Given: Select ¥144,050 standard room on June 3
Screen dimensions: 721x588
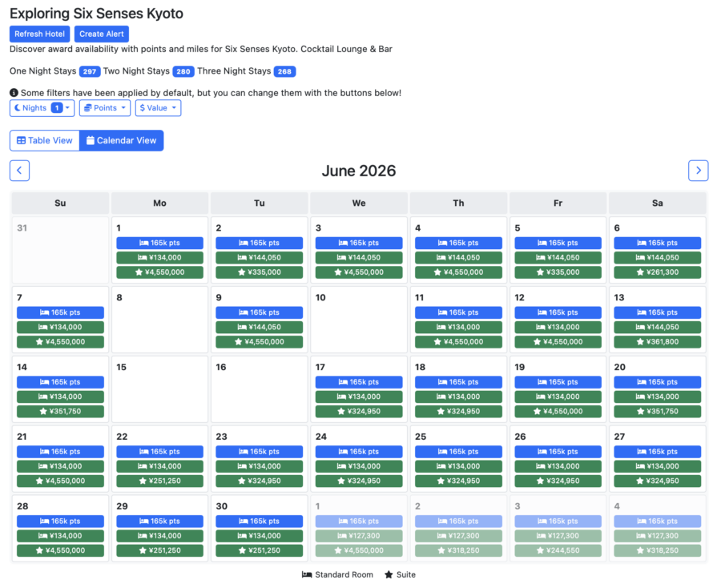Looking at the screenshot, I should (359, 257).
